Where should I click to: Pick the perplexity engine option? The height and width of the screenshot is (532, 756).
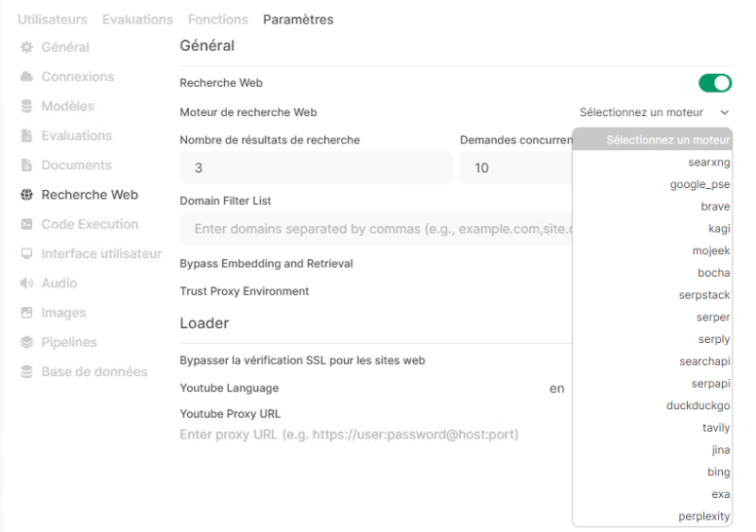tap(704, 516)
